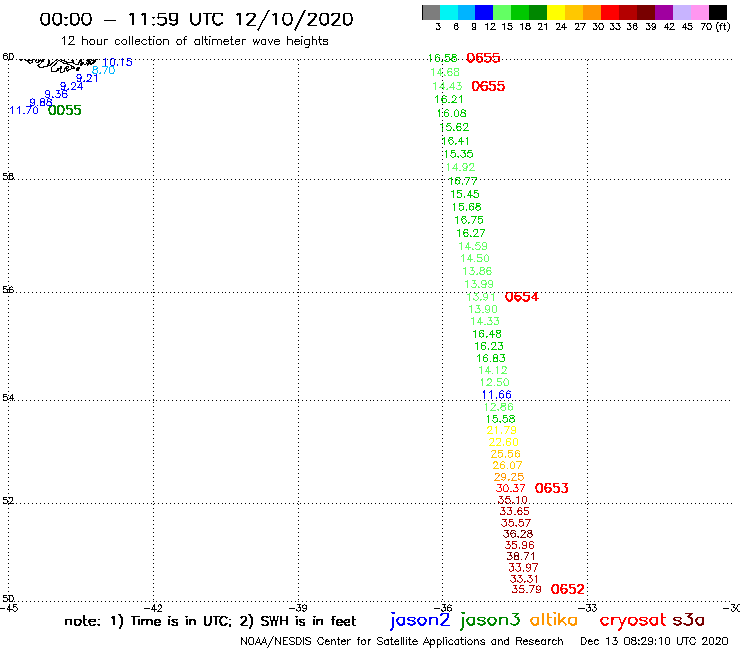
Task: Click the 0655 marker beside value 16.58
Action: (x=483, y=58)
